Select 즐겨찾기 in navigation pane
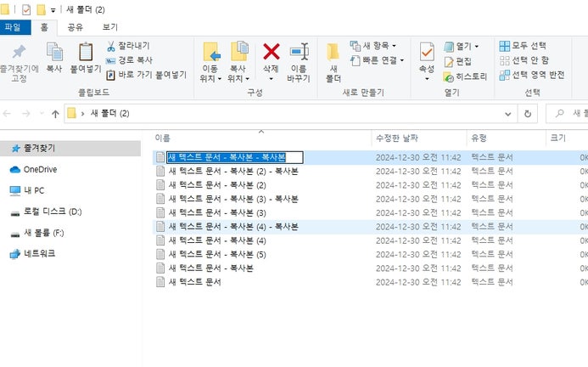588x367 pixels. point(70,149)
